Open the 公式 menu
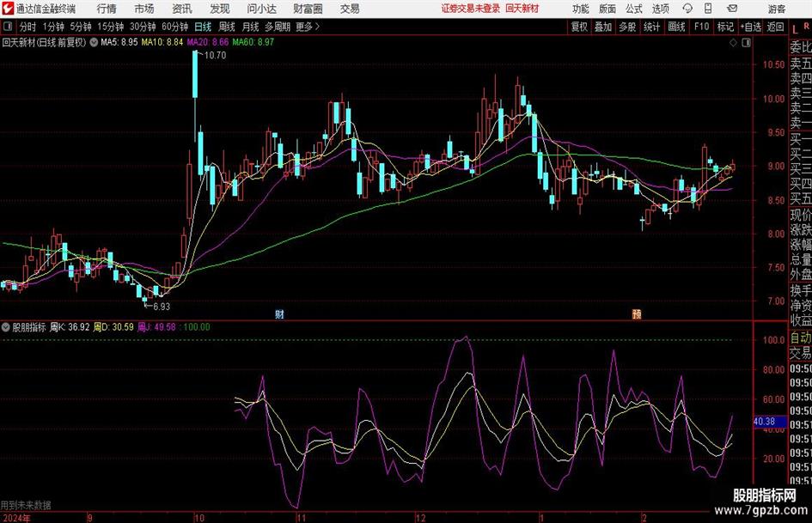The width and height of the screenshot is (812, 523). point(634,9)
